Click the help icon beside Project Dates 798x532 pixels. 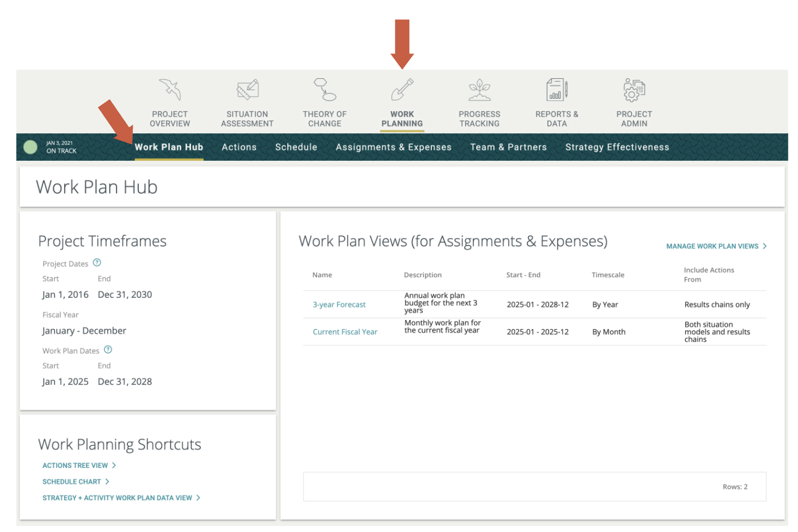[97, 263]
